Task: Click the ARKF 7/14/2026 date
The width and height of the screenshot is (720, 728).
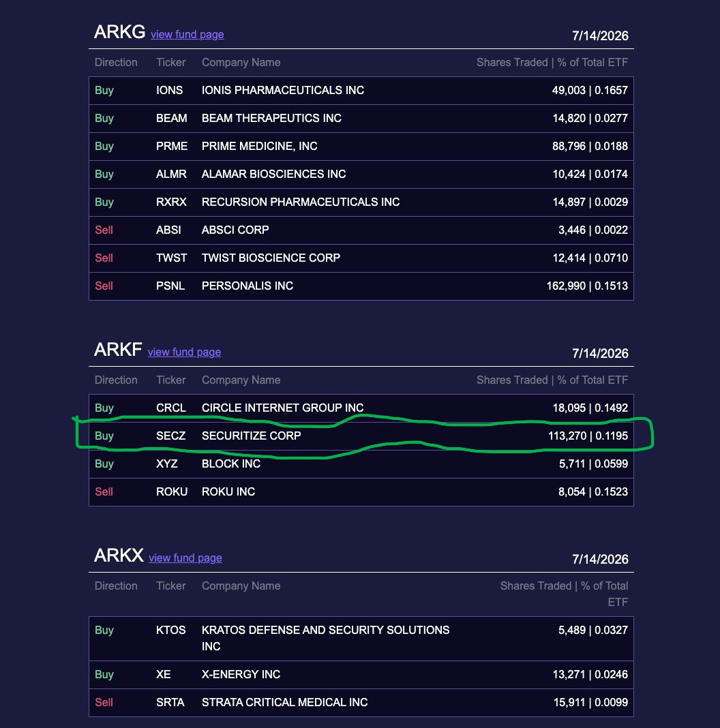Action: [600, 353]
